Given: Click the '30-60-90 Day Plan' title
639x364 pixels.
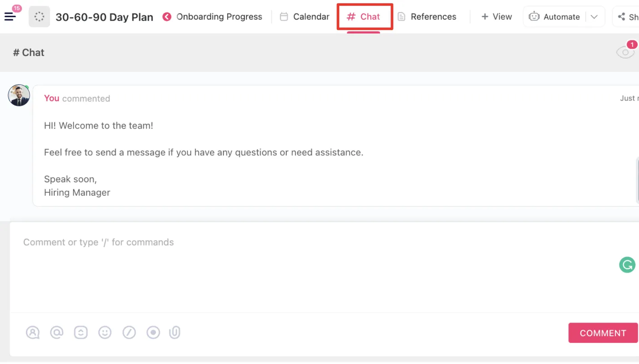Looking at the screenshot, I should [x=104, y=17].
